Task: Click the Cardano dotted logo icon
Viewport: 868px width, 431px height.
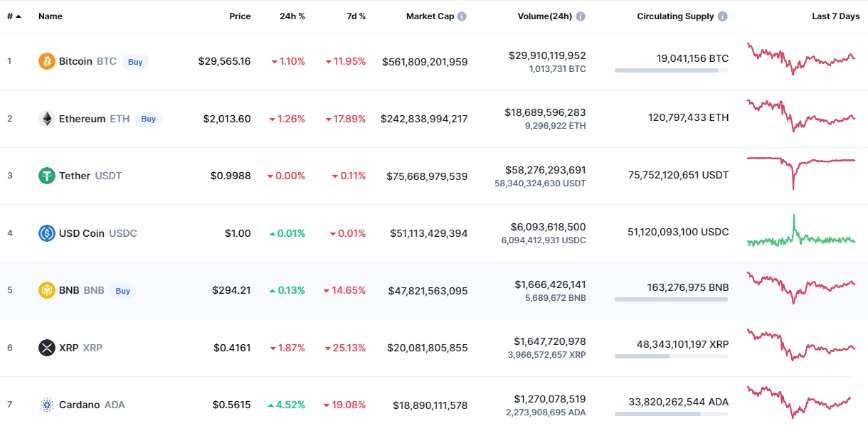Action: [x=47, y=405]
